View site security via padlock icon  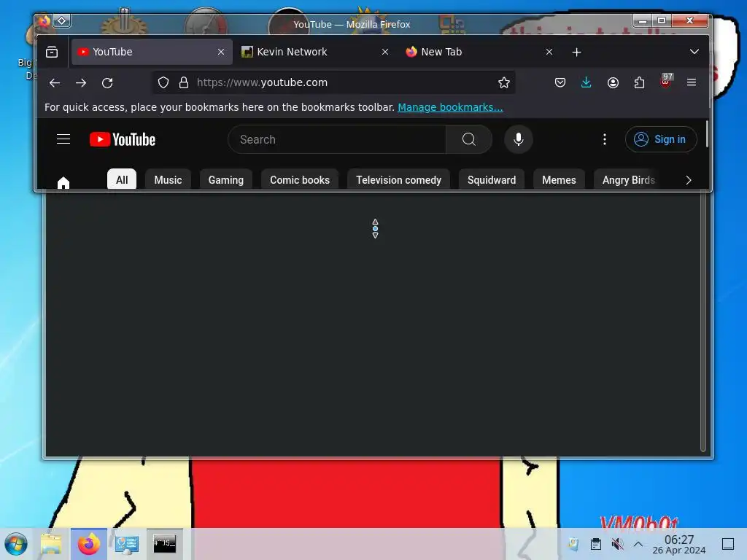click(183, 83)
